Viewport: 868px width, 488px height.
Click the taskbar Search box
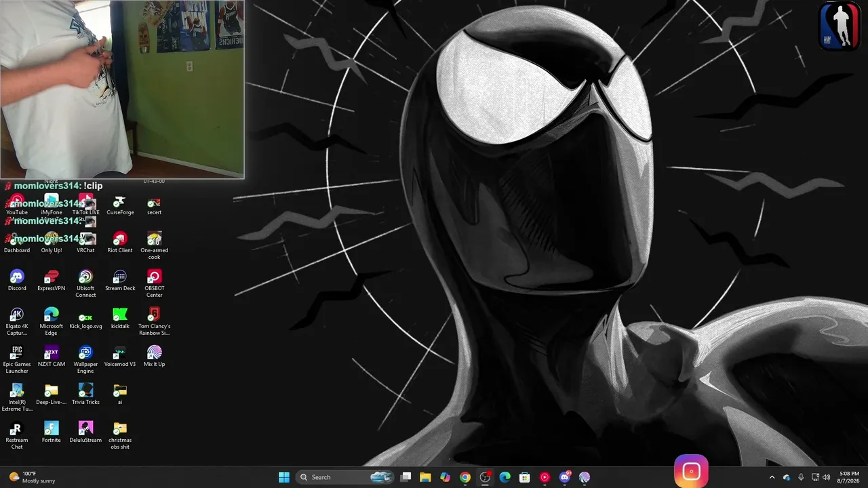pos(345,477)
